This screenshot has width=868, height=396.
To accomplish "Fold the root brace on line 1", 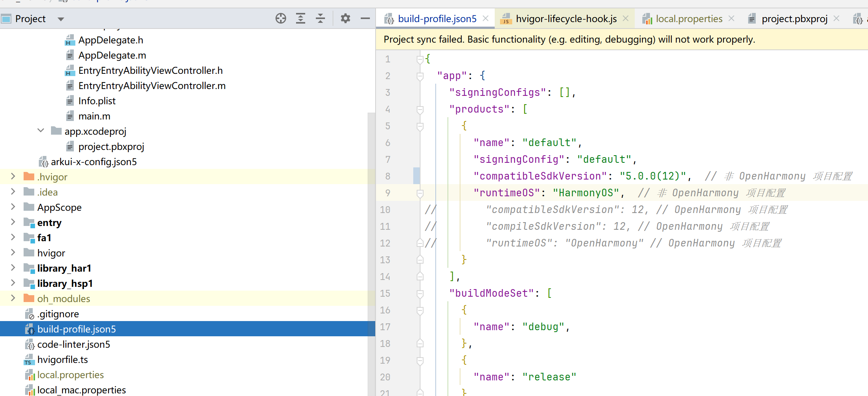I will 420,59.
